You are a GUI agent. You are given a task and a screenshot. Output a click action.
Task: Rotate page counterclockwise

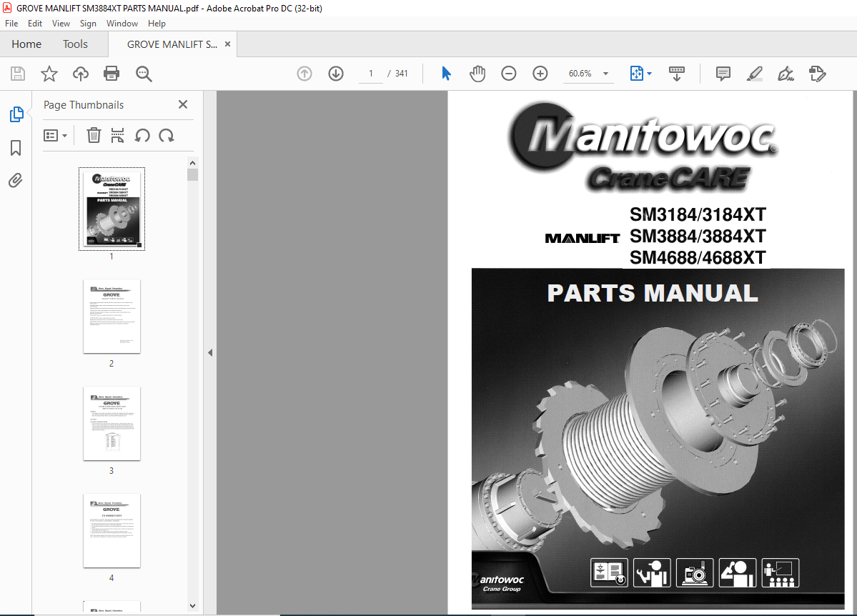(x=142, y=135)
